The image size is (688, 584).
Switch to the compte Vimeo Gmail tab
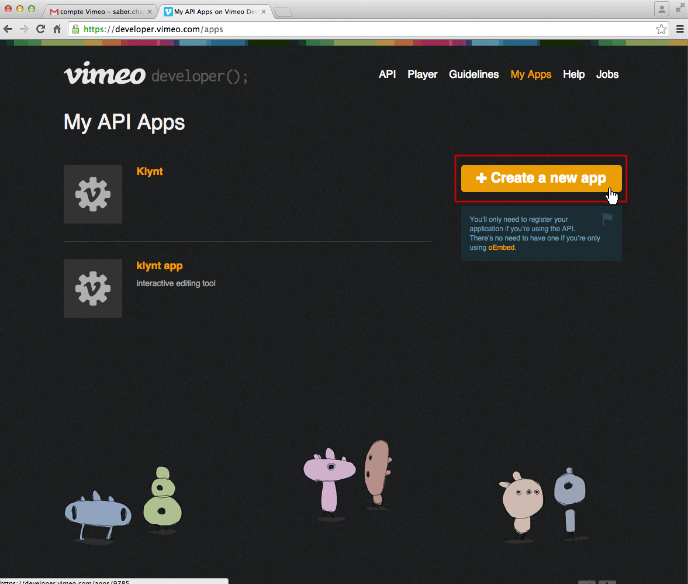100,11
